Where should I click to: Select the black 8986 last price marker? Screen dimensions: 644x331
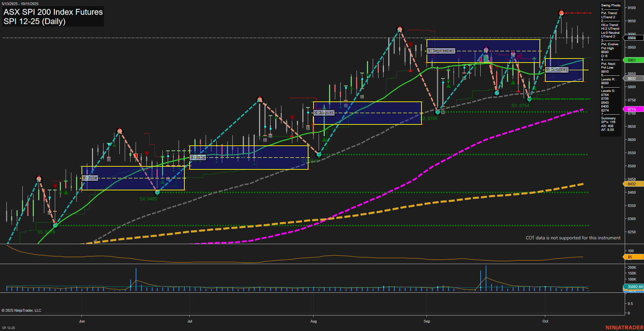coord(632,38)
